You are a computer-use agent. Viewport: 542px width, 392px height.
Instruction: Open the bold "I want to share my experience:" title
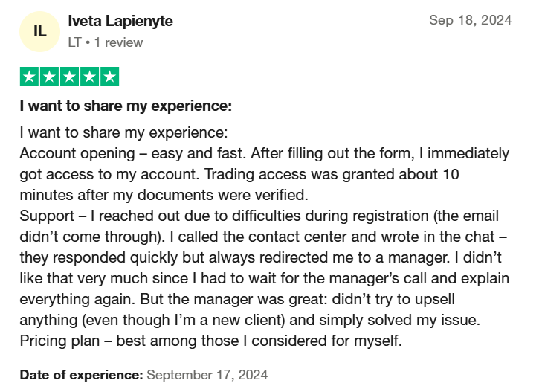pos(126,106)
